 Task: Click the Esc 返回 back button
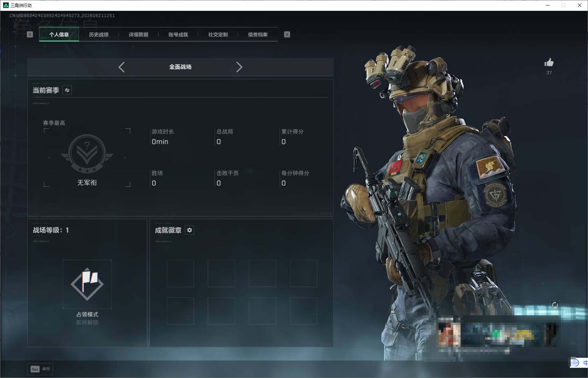40,369
